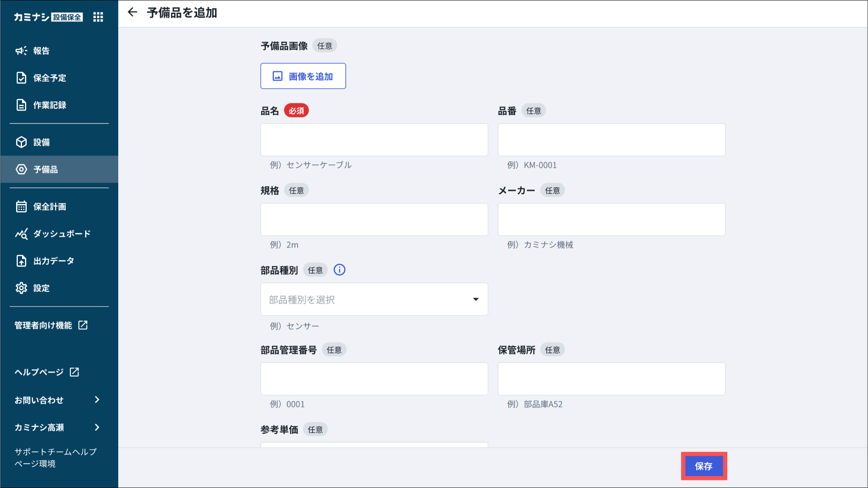Click the 保全計画 calendar icon
This screenshot has height=488, width=868.
click(21, 206)
